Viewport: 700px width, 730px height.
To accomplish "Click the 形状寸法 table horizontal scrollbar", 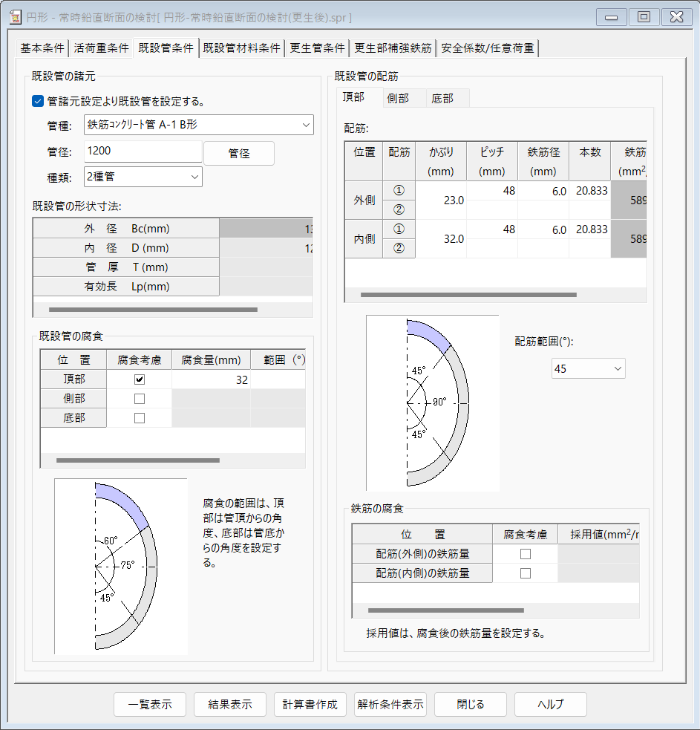I will pos(153,310).
